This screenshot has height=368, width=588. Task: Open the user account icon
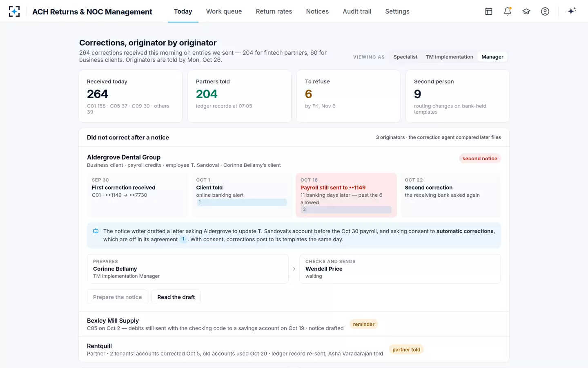tap(545, 11)
